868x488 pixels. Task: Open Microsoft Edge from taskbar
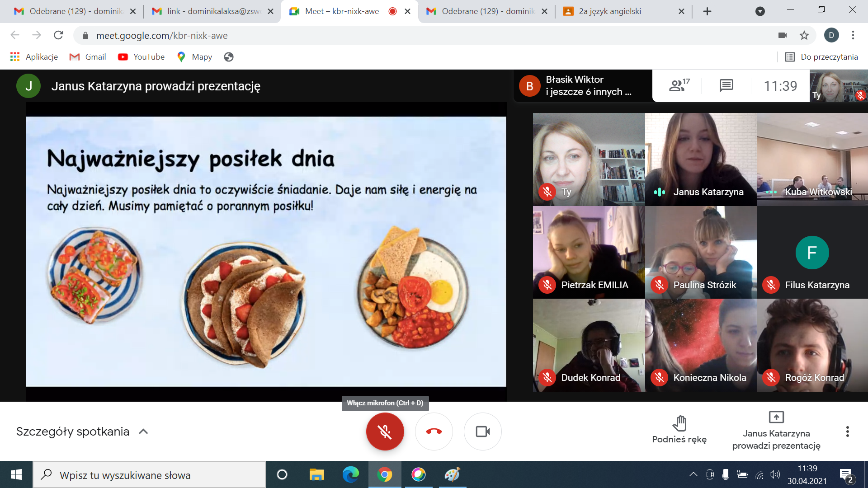coord(350,474)
